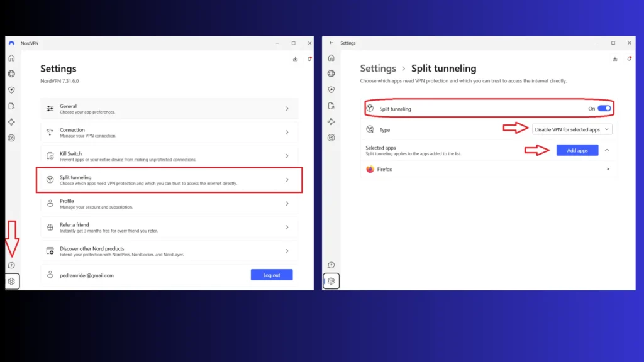Go back using the arrow in the Settings title bar
This screenshot has width=644, height=362.
(x=331, y=43)
